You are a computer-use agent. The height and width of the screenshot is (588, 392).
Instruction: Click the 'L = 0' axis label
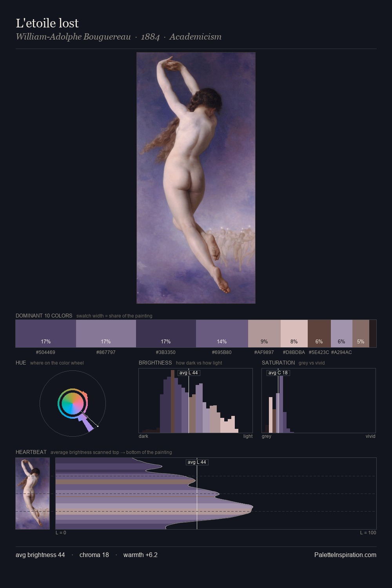[x=61, y=533]
